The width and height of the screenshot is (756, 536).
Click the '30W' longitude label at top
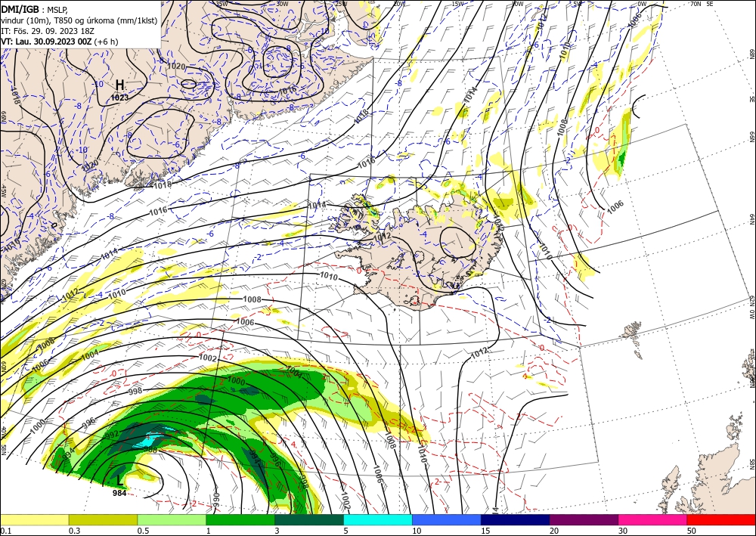pos(283,3)
